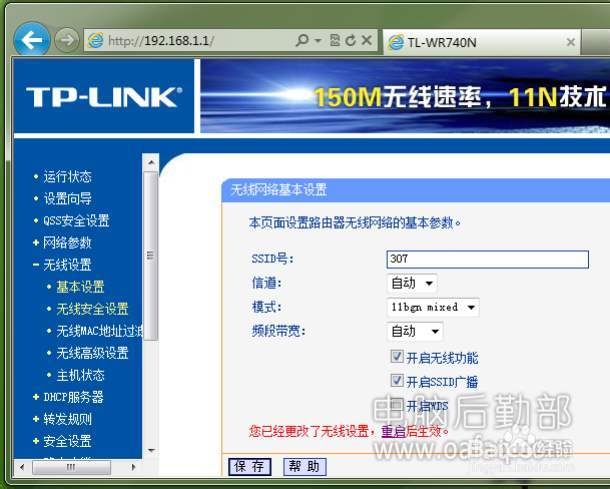Screen dimensions: 610x489
Task: Click the sidebar scroll up arrow
Action: (151, 162)
